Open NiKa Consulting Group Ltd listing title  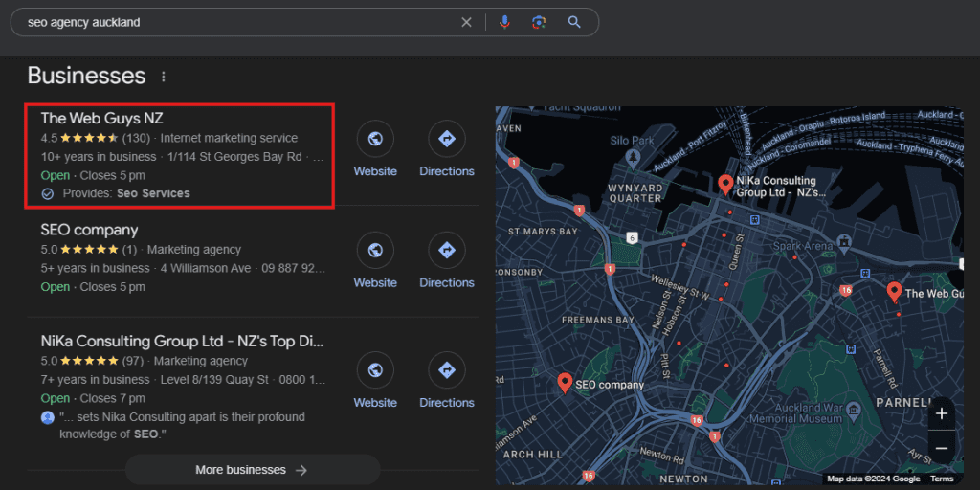point(183,342)
